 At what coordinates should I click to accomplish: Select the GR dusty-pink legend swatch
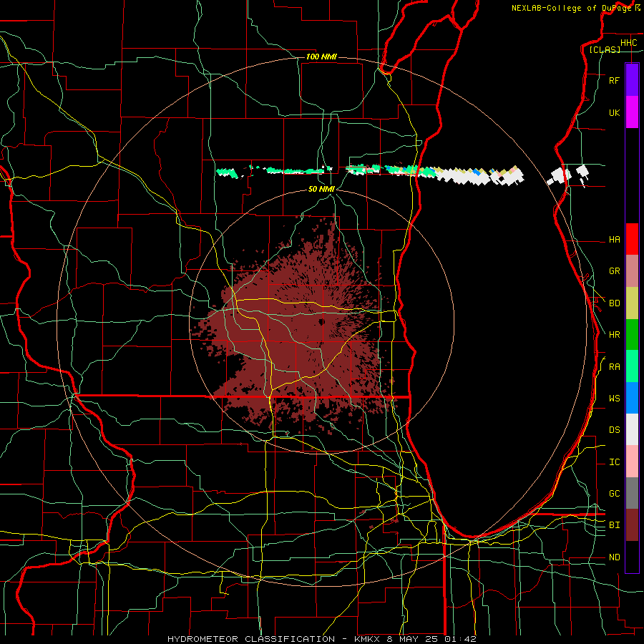coord(632,271)
